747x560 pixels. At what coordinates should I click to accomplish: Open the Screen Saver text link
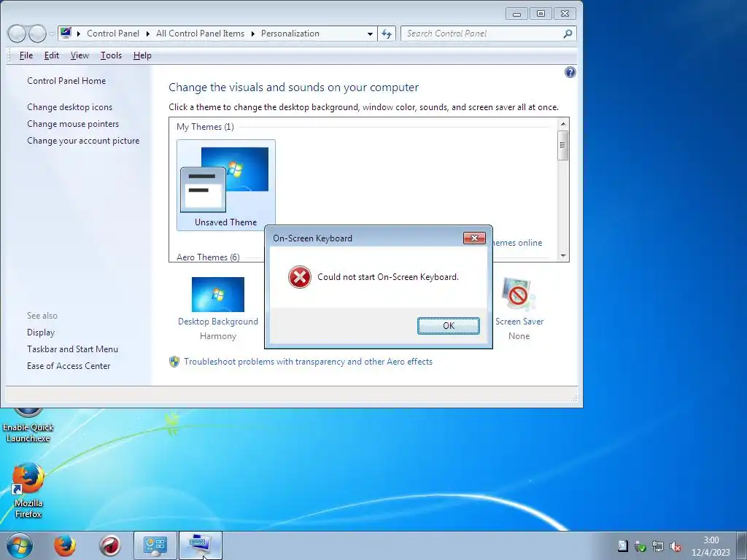[519, 322]
